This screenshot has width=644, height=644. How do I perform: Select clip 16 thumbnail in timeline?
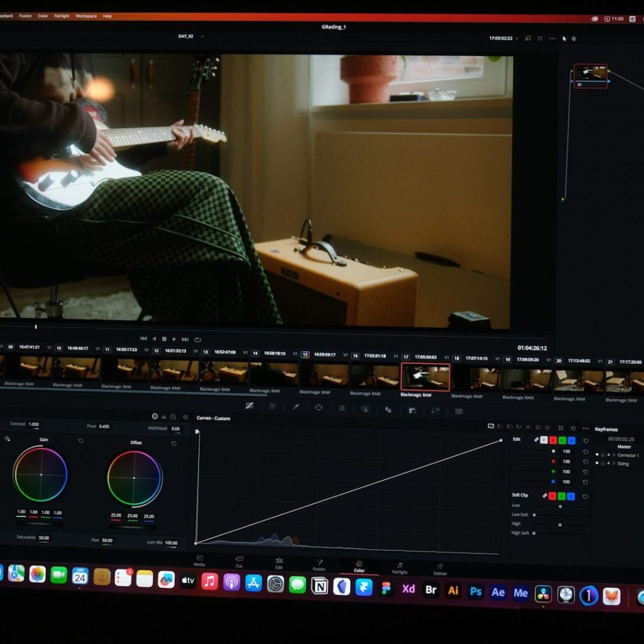(x=375, y=375)
